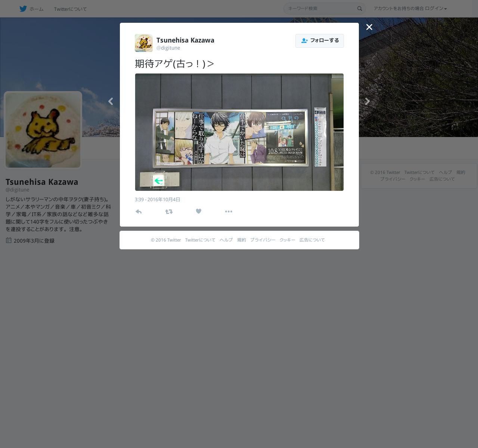478x448 pixels.
Task: Click the フォローする button
Action: click(320, 41)
